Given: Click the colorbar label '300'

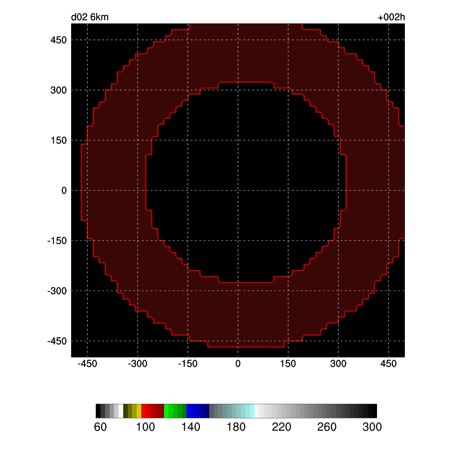Looking at the screenshot, I should pos(372,427).
